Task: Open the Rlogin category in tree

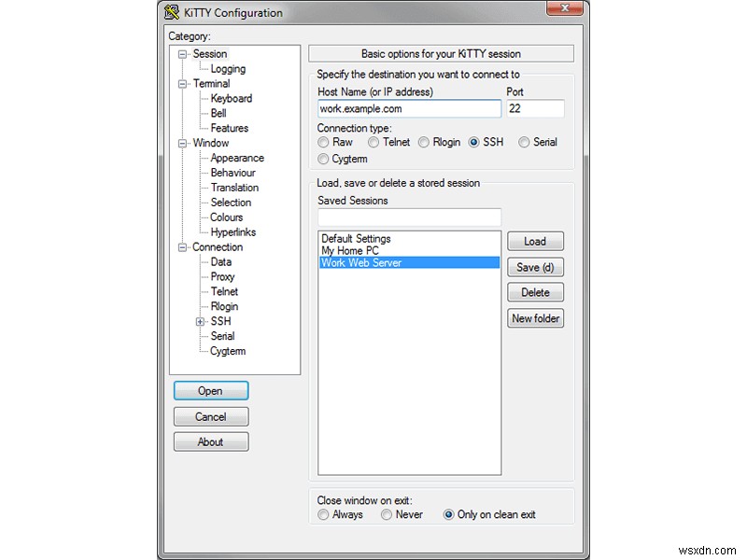Action: [x=224, y=307]
